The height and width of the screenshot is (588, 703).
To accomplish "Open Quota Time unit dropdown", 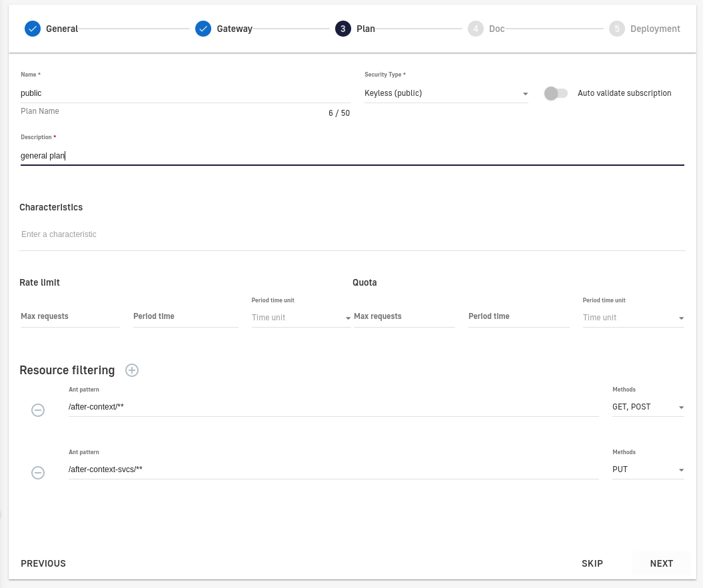I will [x=633, y=318].
